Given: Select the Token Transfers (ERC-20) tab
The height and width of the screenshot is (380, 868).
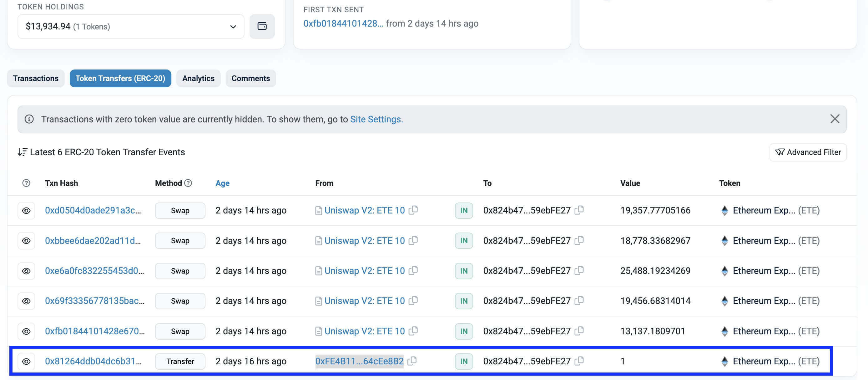Looking at the screenshot, I should 120,78.
